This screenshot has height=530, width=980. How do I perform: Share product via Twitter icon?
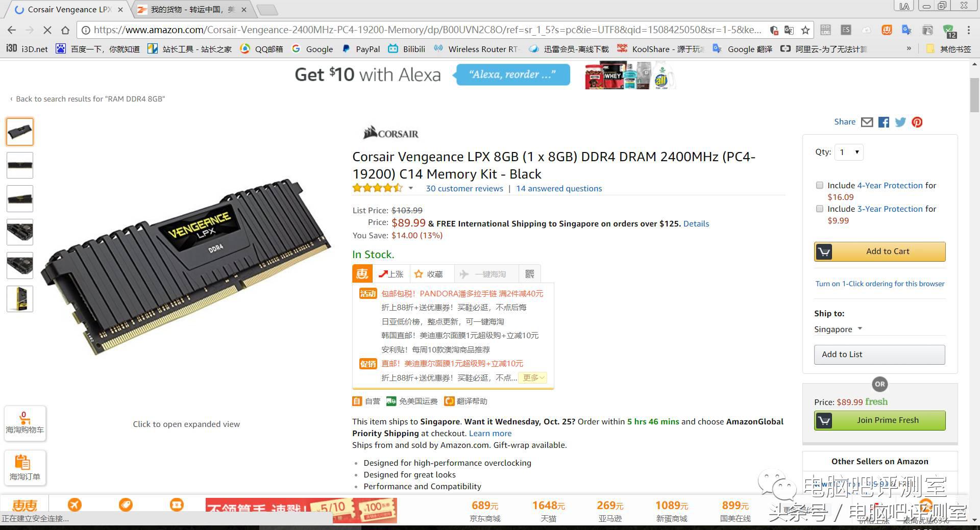[900, 122]
